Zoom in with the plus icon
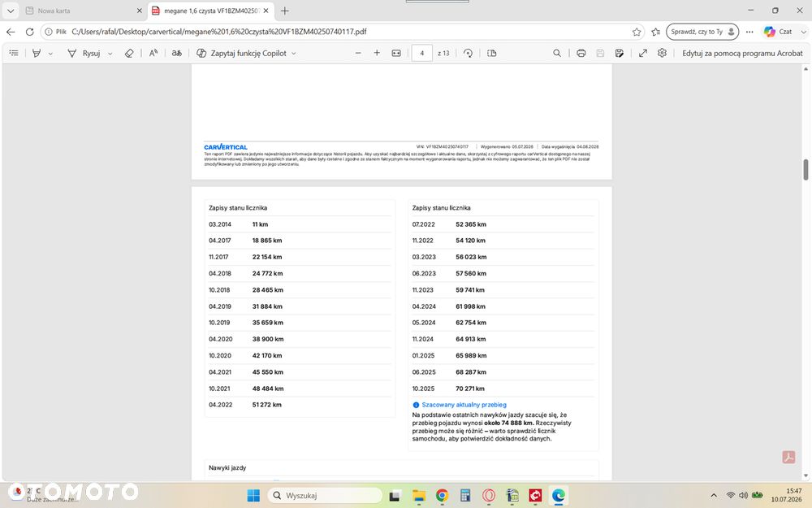Image resolution: width=812 pixels, height=508 pixels. (x=377, y=53)
